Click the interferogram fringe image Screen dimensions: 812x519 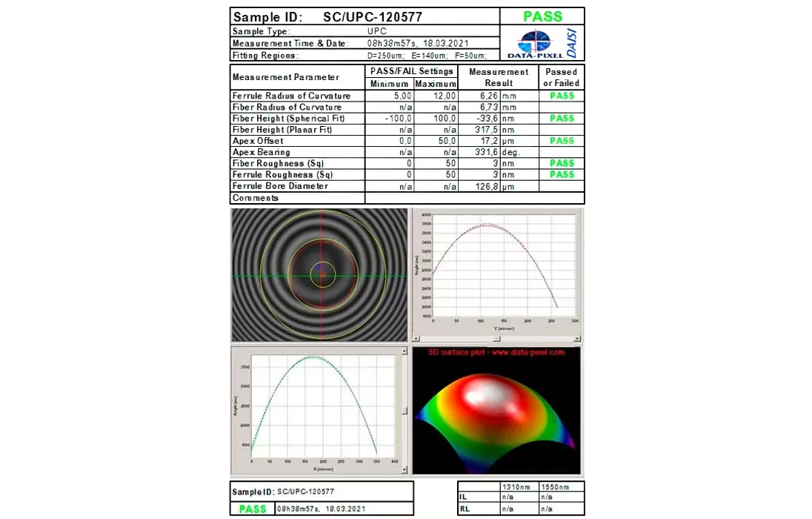pos(319,274)
